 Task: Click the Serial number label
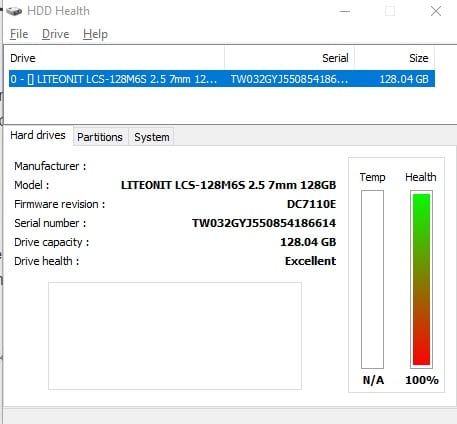[x=50, y=223]
